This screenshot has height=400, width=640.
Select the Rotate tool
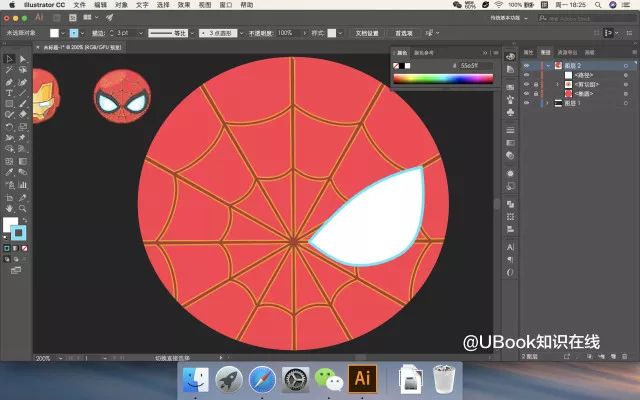click(9, 127)
